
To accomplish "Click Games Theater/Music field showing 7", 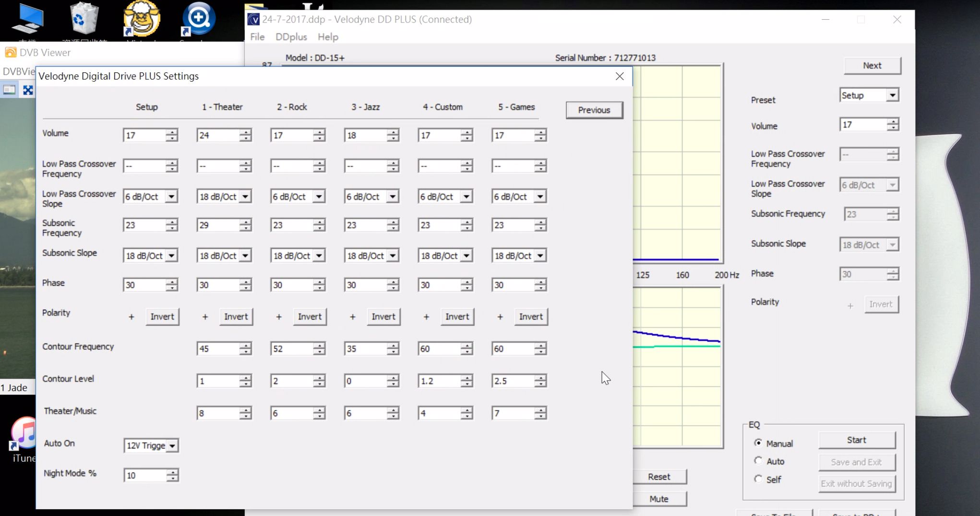I will tap(514, 413).
